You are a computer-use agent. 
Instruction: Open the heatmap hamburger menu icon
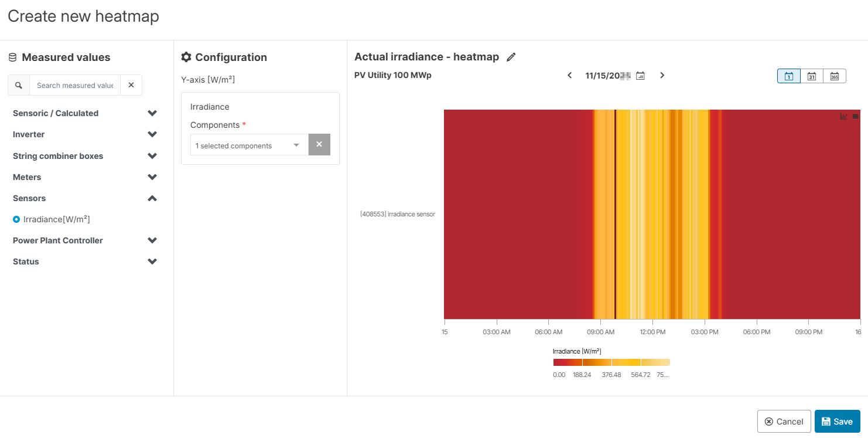(856, 116)
